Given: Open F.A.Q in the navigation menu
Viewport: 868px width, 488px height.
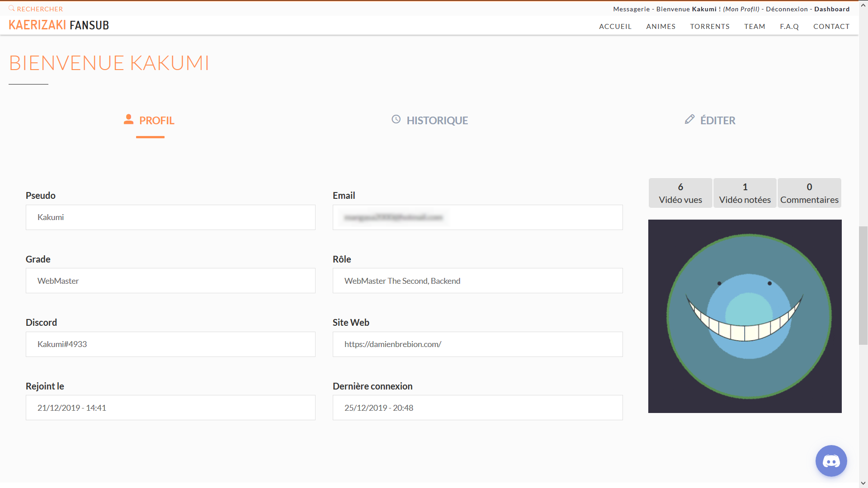Looking at the screenshot, I should (x=789, y=27).
